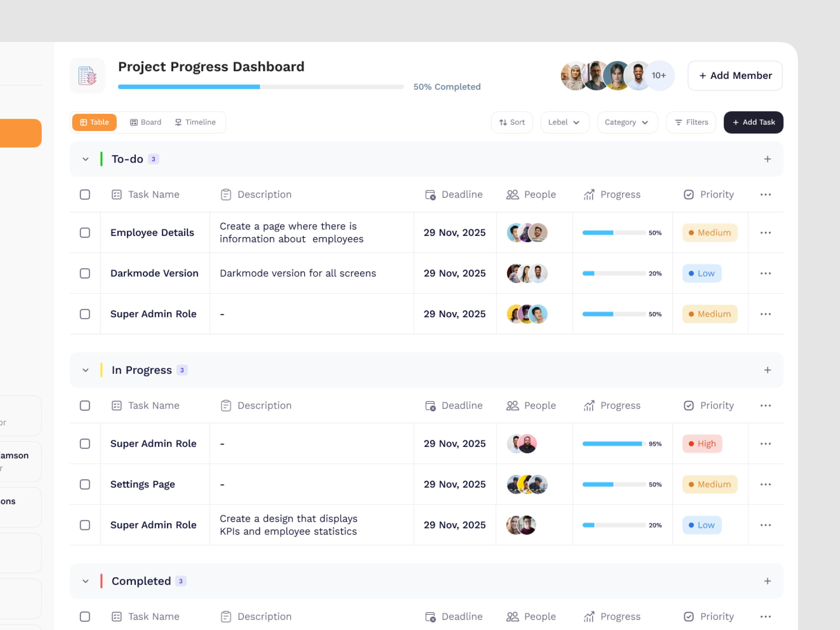Open column options dots in In Progress header
Image resolution: width=840 pixels, height=630 pixels.
tap(765, 406)
